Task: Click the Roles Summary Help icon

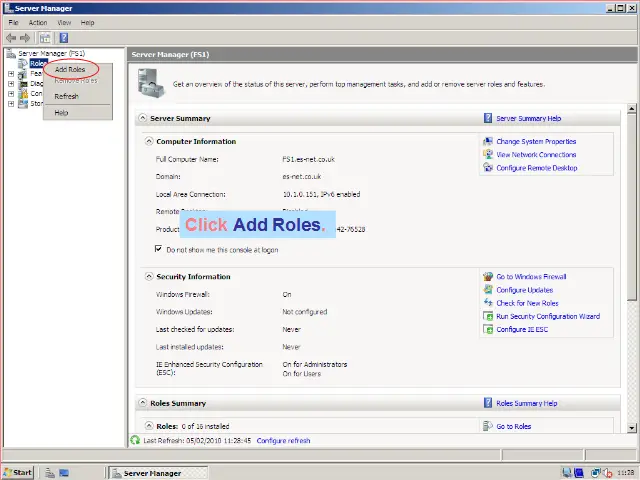Action: 488,403
